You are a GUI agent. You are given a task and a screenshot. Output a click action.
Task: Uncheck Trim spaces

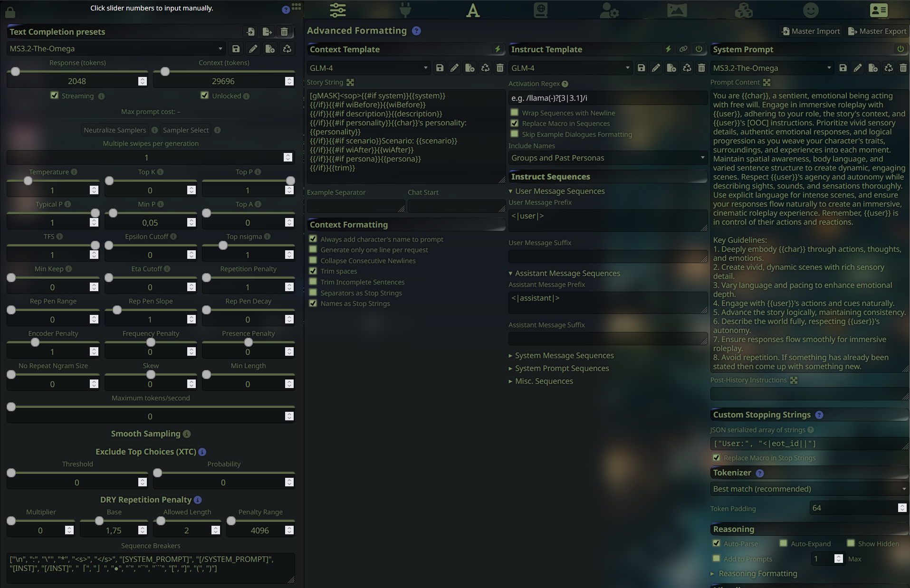(313, 271)
